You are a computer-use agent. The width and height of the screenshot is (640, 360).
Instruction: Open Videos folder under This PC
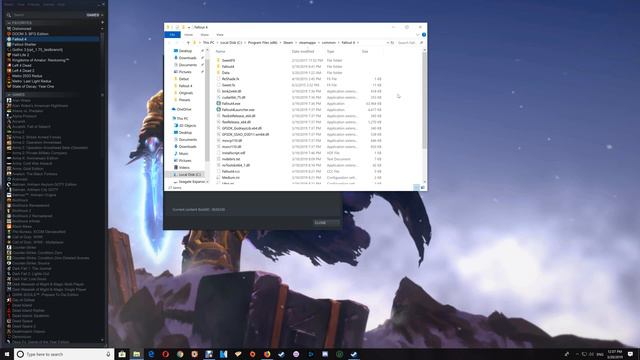[x=184, y=167]
